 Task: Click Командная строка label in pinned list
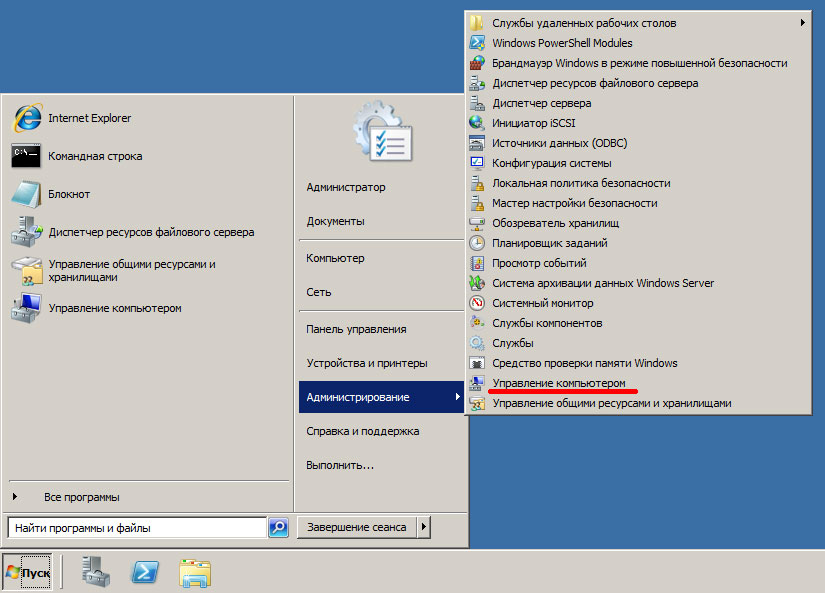coord(95,156)
